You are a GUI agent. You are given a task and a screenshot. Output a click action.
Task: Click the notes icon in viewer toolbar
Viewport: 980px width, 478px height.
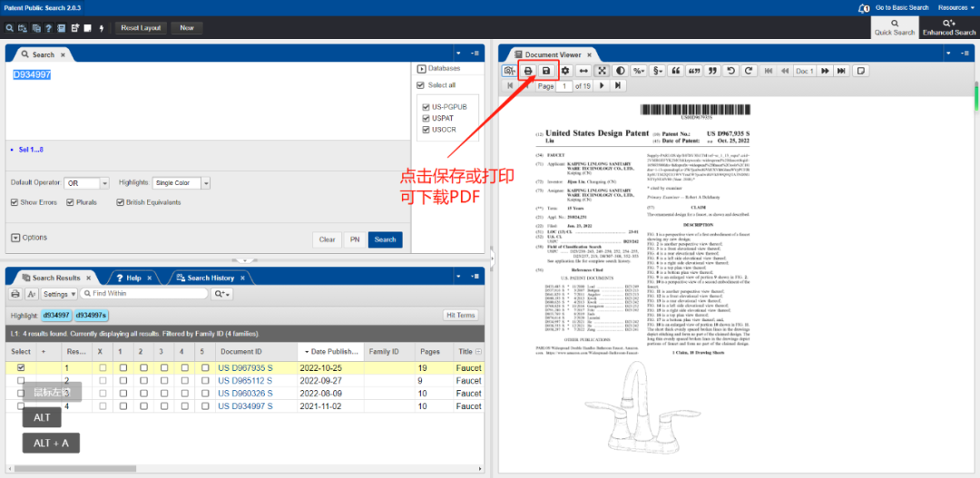860,71
